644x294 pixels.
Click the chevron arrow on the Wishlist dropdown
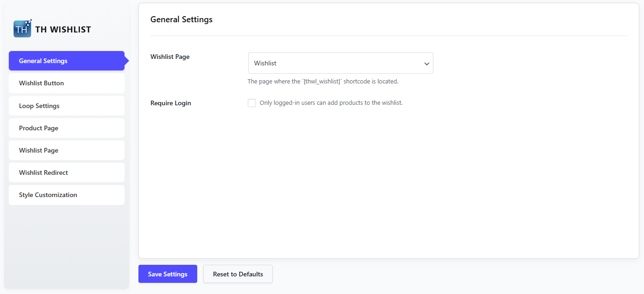pyautogui.click(x=426, y=64)
